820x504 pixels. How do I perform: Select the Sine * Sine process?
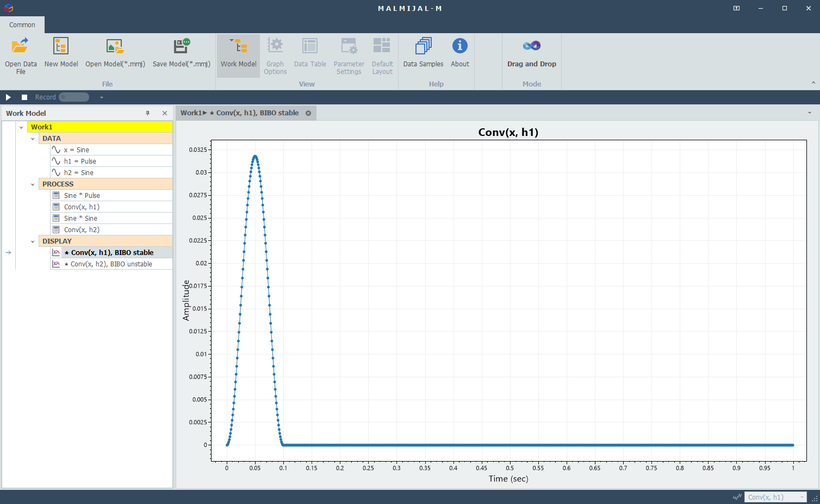point(111,219)
